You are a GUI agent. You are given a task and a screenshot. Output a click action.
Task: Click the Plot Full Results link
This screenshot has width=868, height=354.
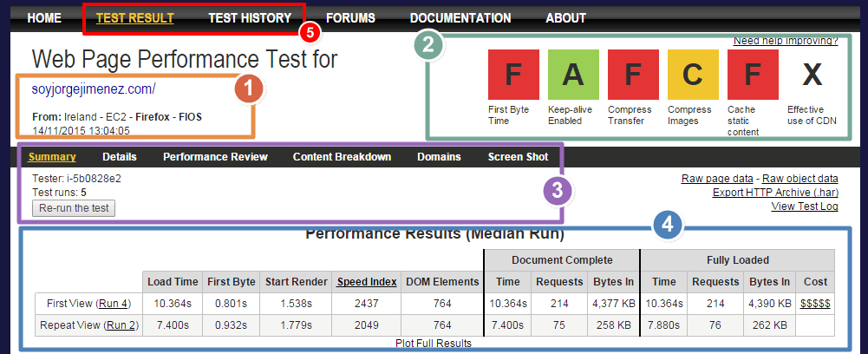pos(434,344)
